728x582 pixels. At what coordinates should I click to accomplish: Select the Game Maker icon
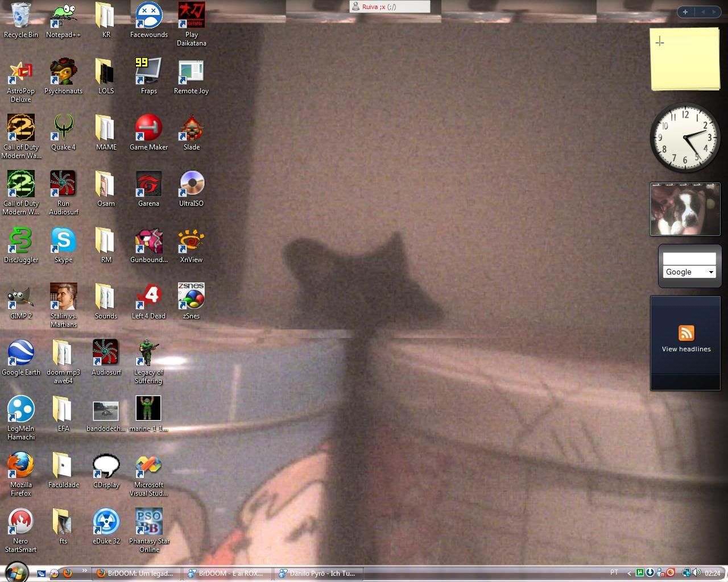(x=148, y=132)
